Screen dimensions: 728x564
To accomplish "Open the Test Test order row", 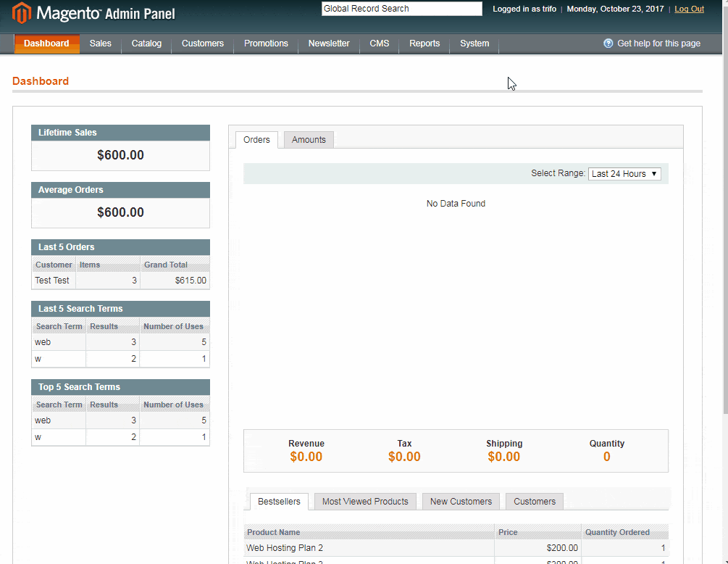I will [x=120, y=281].
